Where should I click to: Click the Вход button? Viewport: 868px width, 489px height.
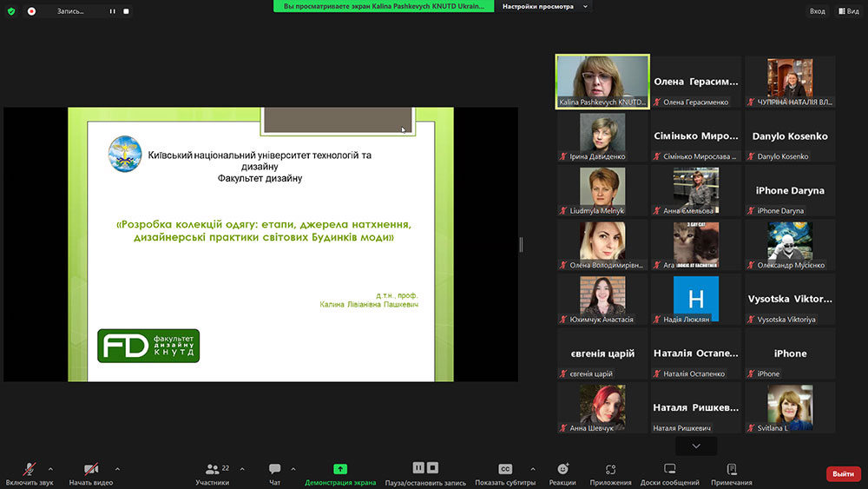[817, 11]
